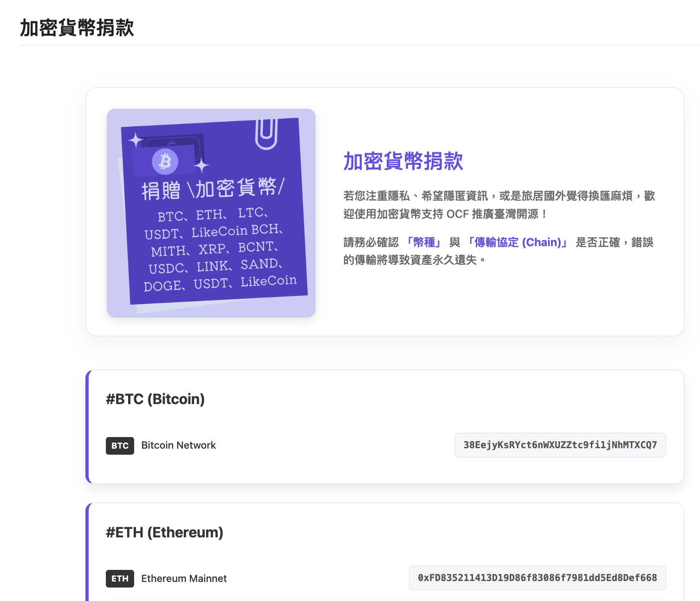
Task: Click the paragraph starting '若您注重隱私'
Action: pyautogui.click(x=499, y=205)
